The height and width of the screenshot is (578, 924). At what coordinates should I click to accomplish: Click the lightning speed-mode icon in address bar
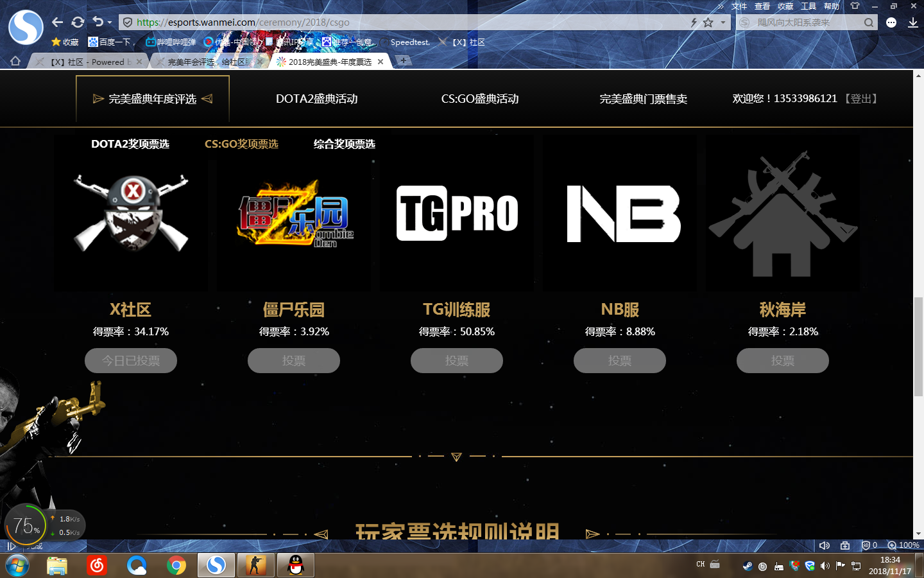(x=693, y=22)
